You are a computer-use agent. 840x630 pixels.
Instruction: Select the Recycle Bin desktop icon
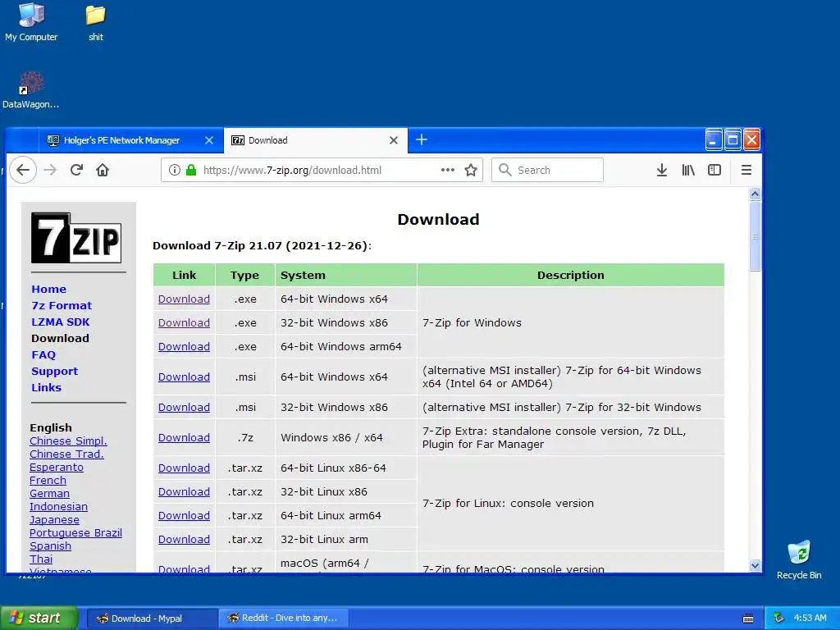tap(799, 560)
